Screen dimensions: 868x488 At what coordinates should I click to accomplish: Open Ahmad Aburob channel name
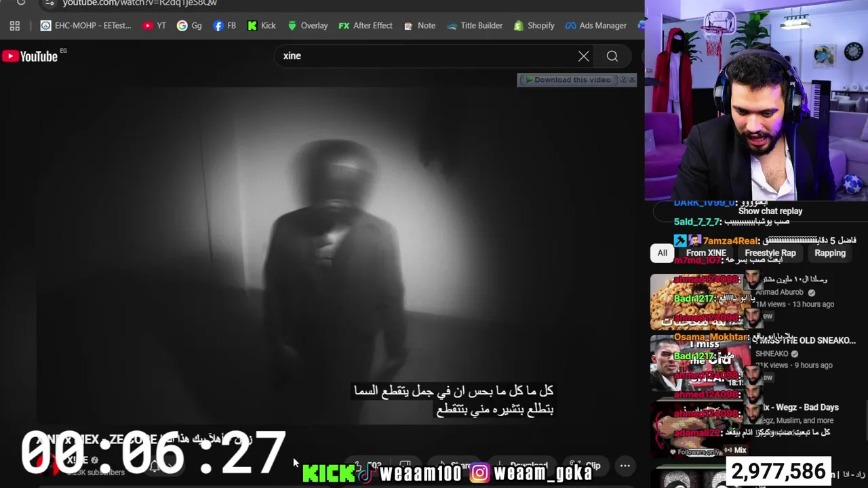[779, 292]
